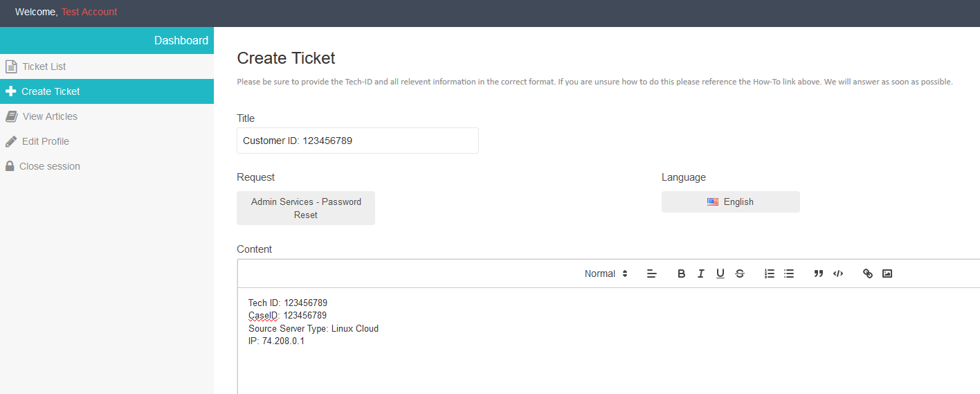Click into the Title input field
The height and width of the screenshot is (394, 980).
pyautogui.click(x=357, y=141)
